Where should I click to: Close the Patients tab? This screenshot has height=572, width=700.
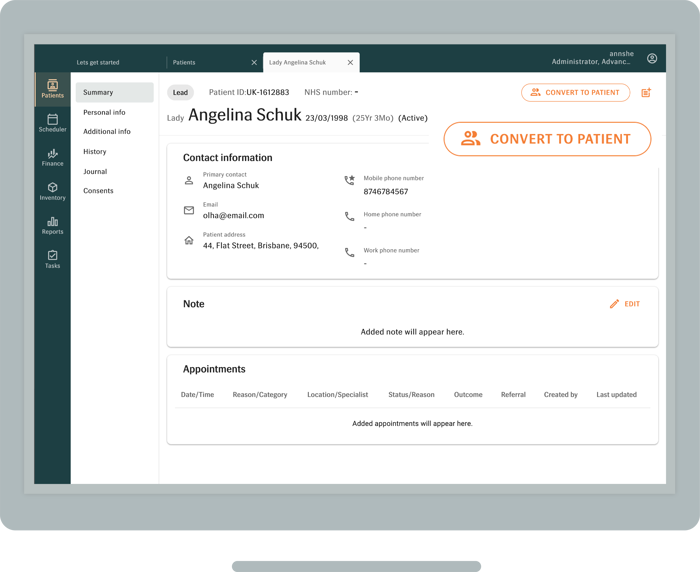coord(254,63)
